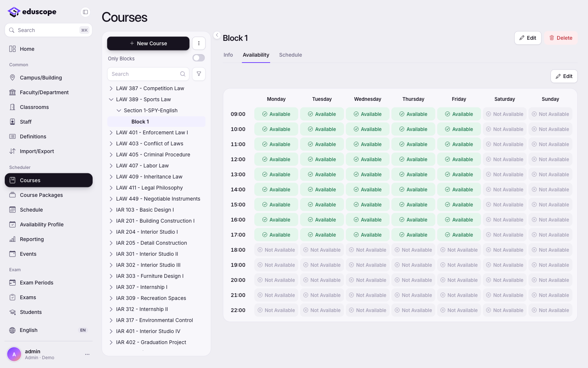This screenshot has width=588, height=368.
Task: Toggle Sunday 22:00 Not Available cell
Action: point(551,310)
